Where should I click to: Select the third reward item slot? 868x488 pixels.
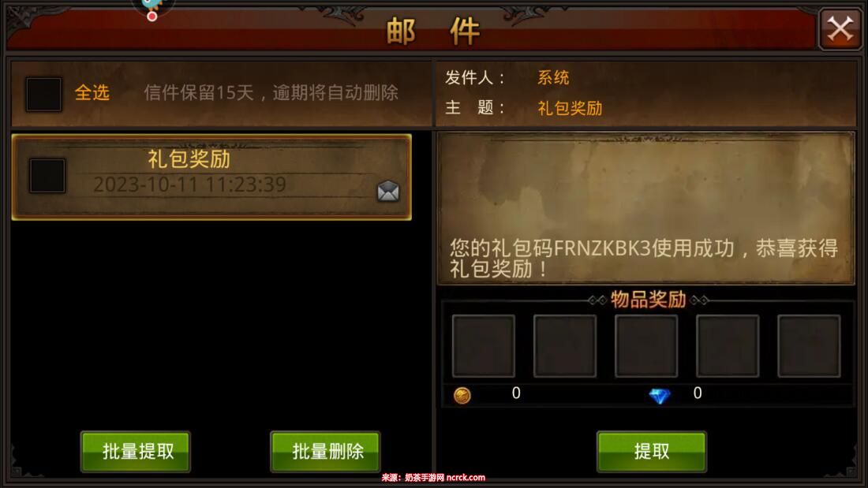(x=646, y=346)
